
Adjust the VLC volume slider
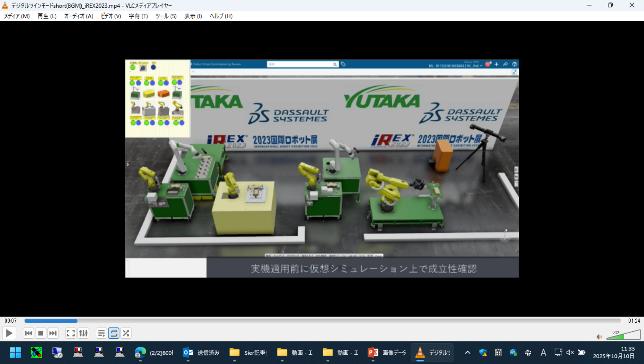pos(623,336)
